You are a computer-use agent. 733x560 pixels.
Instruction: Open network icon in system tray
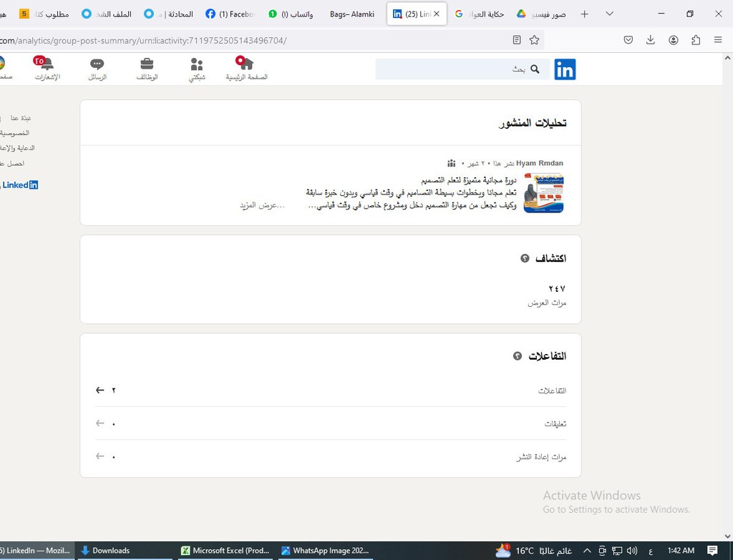[x=617, y=551]
